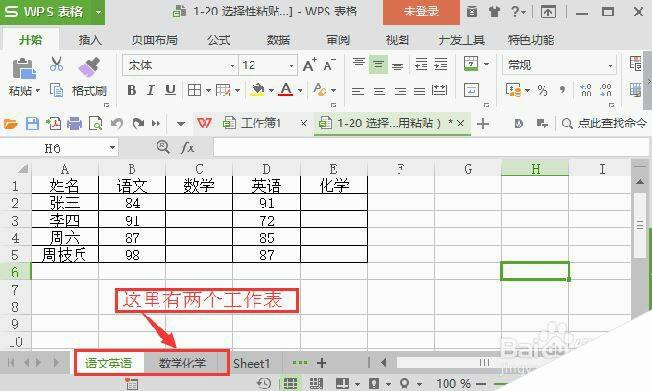
Task: Select cell with value 98
Action: point(132,255)
